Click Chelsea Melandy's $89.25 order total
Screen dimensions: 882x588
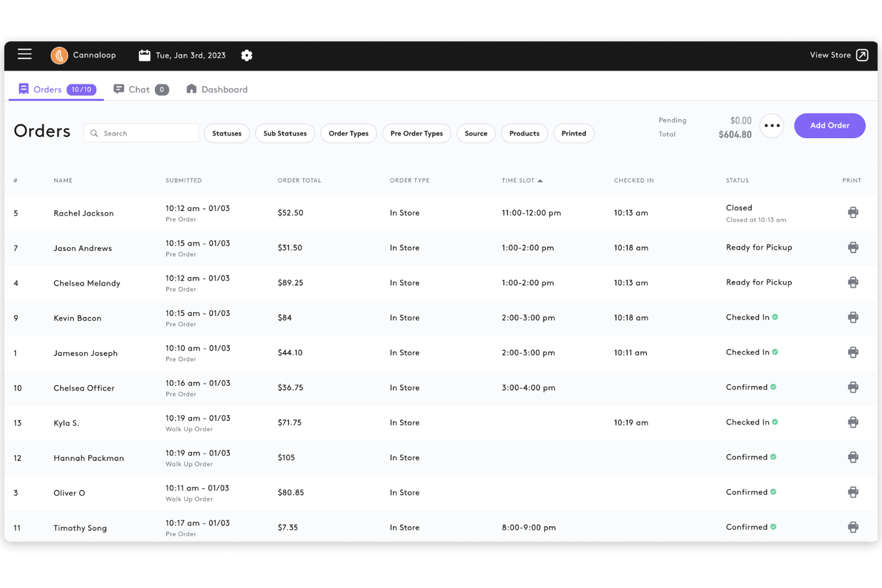(290, 283)
